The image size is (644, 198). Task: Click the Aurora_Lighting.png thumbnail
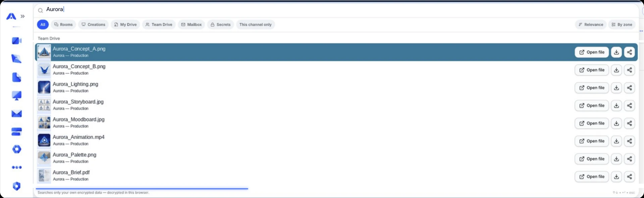pyautogui.click(x=44, y=87)
